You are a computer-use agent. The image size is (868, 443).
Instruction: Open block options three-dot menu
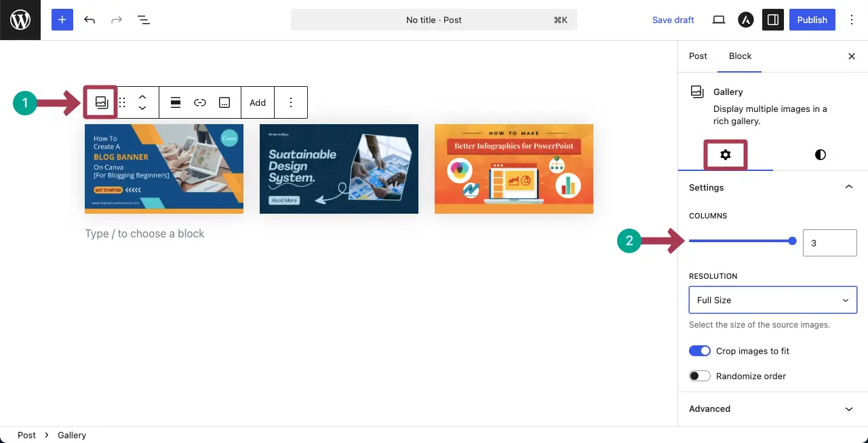[x=291, y=103]
